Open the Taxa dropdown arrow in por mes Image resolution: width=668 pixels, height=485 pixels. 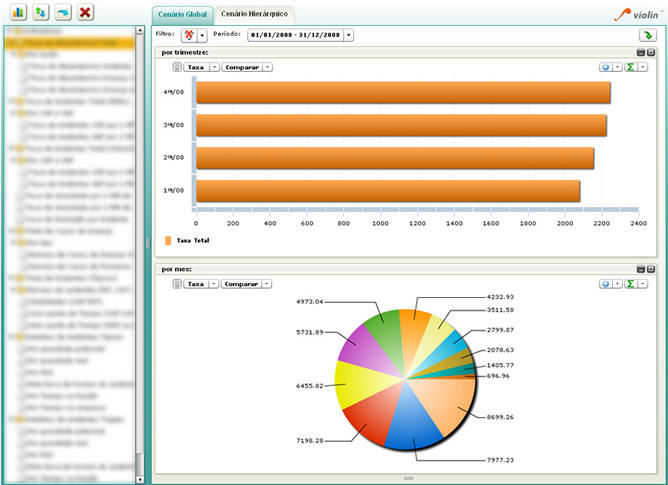pyautogui.click(x=214, y=284)
